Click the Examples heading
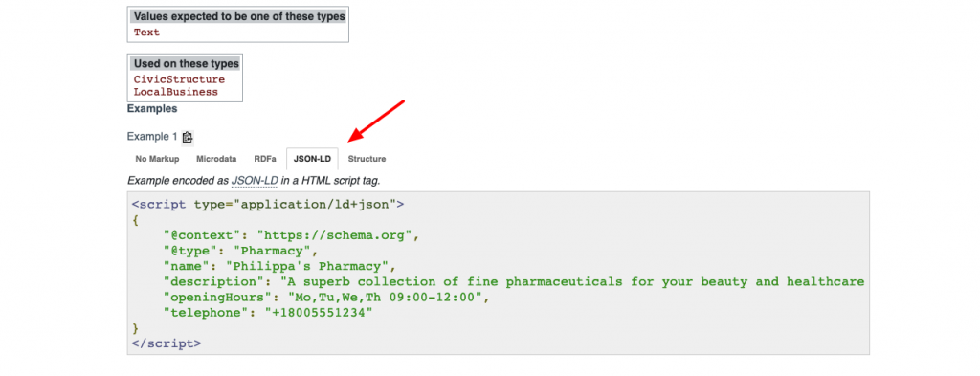Image resolution: width=980 pixels, height=376 pixels. [152, 109]
